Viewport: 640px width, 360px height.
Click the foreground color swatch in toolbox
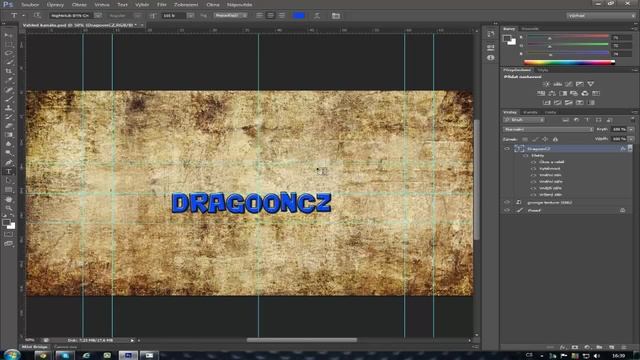point(6,223)
